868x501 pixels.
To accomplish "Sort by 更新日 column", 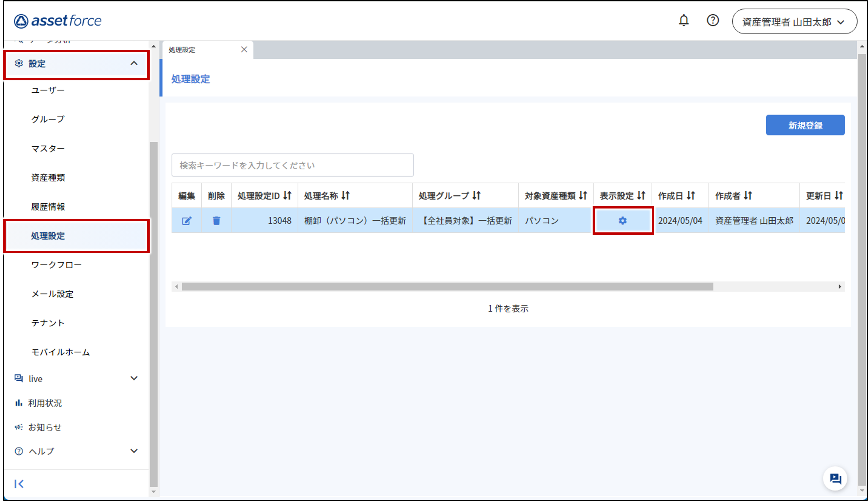I will [x=839, y=196].
